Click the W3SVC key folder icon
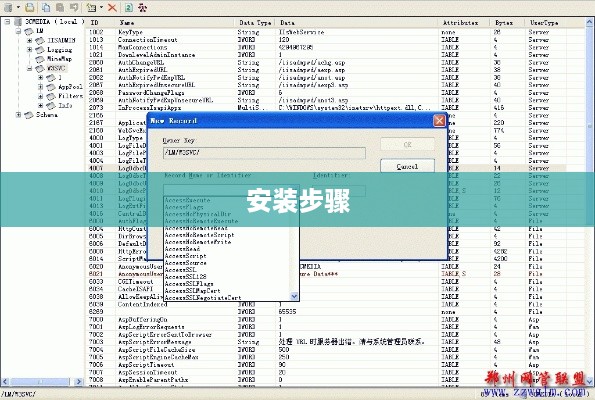The height and width of the screenshot is (400, 595). click(x=40, y=69)
